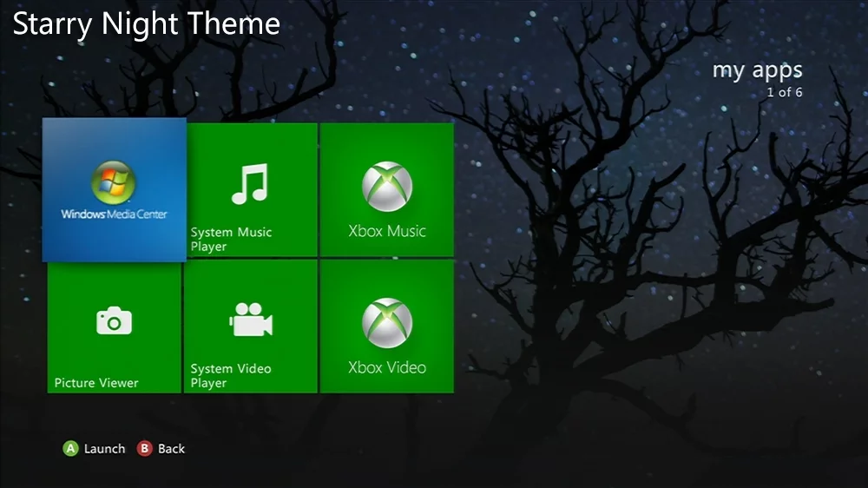868x488 pixels.
Task: Select the System Music Player tile
Action: (252, 189)
